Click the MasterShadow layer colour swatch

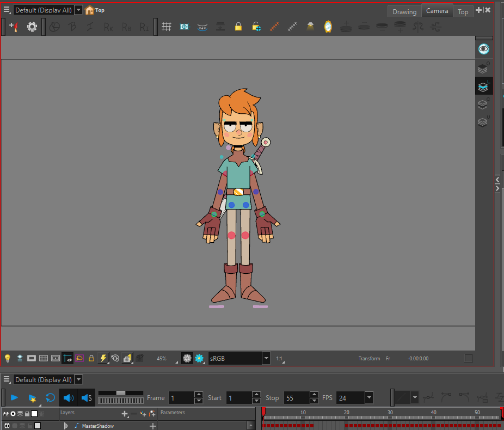(x=38, y=426)
